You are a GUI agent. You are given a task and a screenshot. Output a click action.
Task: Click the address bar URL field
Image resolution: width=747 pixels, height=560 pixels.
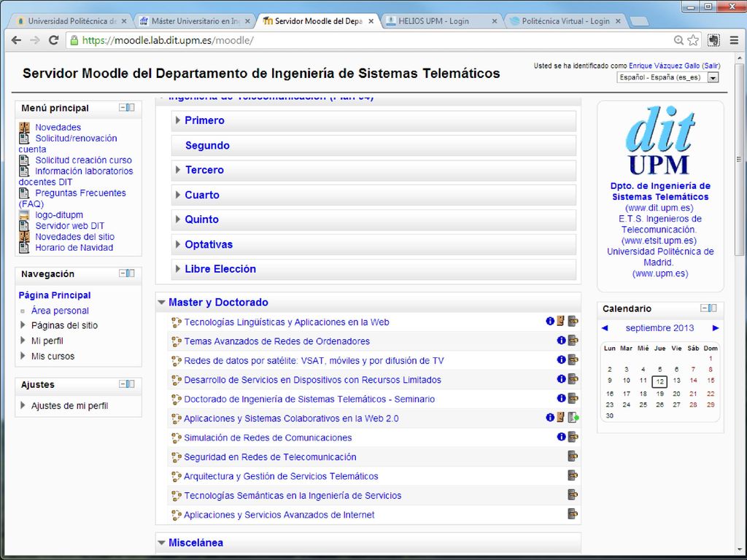(x=371, y=41)
